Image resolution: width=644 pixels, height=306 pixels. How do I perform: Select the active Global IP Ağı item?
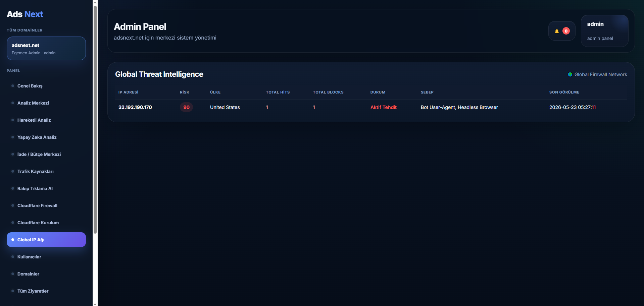point(46,240)
